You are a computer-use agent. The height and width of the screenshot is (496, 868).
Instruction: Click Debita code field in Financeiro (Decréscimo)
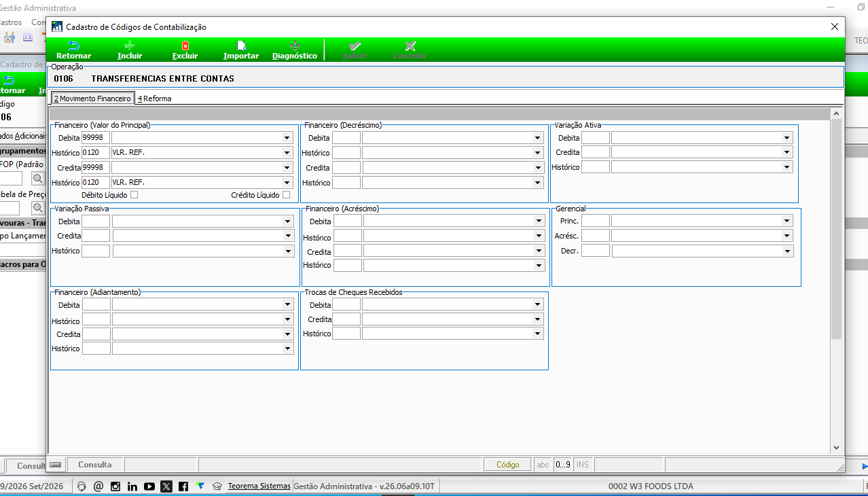346,138
